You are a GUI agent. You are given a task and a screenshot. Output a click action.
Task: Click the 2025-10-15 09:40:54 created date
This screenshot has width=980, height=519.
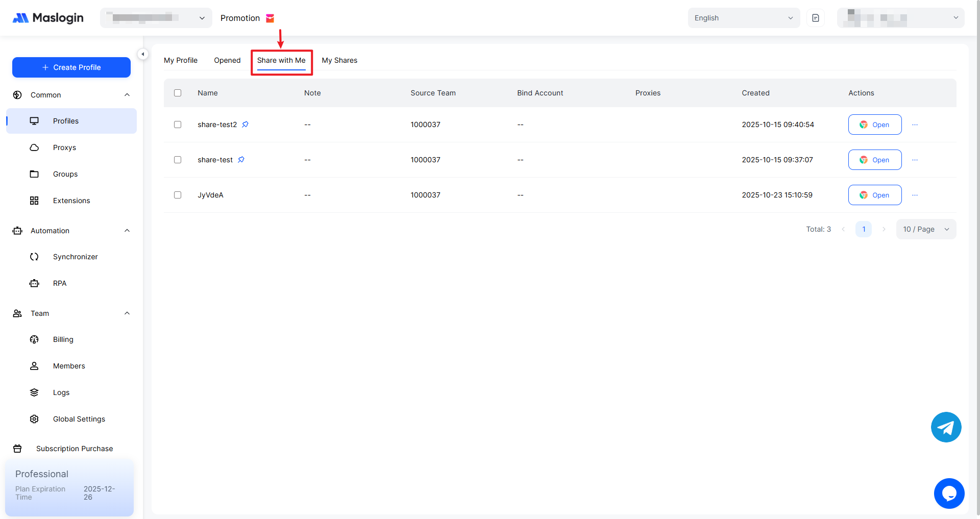click(778, 125)
